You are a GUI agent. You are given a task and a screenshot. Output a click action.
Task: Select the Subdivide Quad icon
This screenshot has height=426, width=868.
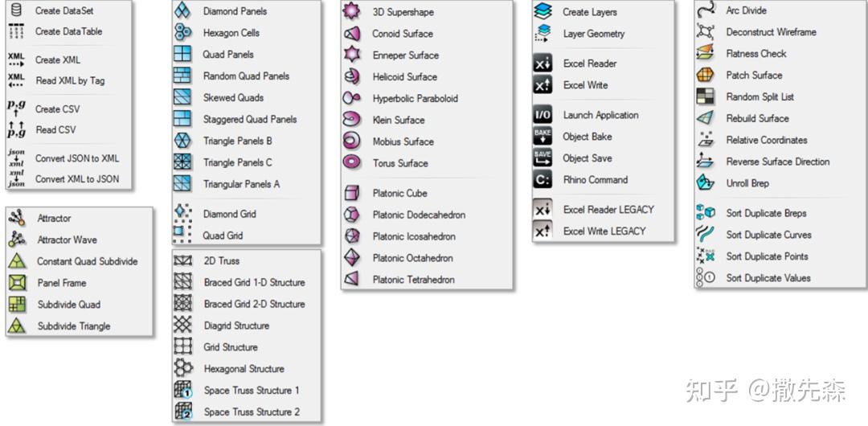[17, 305]
